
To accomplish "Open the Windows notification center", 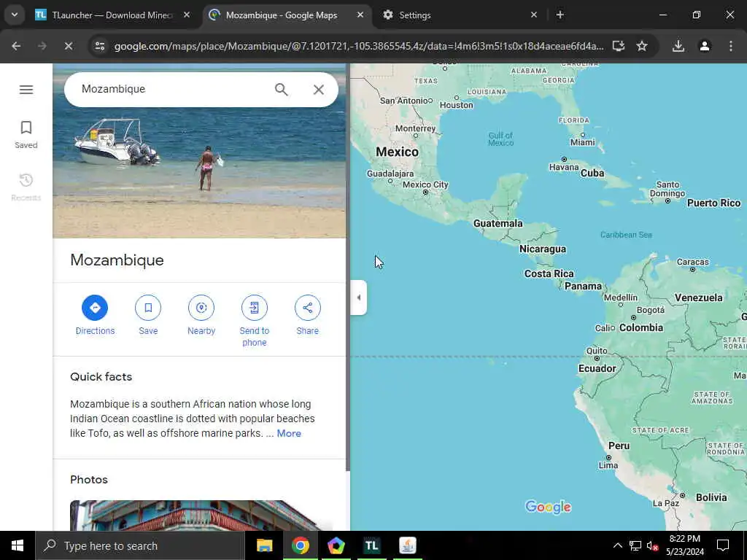I will 723,545.
